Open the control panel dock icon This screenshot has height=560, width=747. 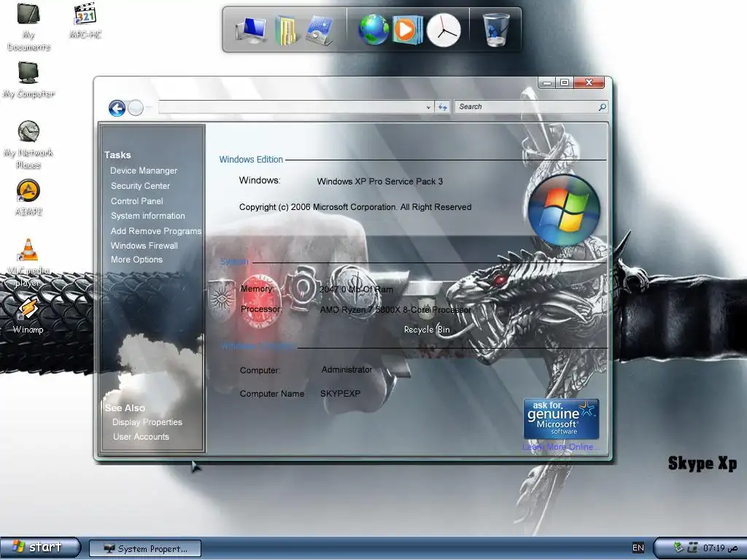coord(320,31)
